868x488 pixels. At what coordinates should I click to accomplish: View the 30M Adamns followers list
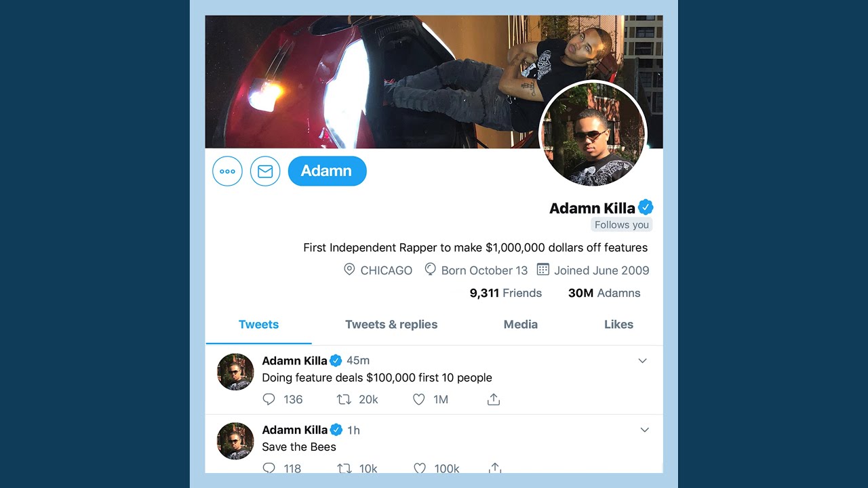604,293
